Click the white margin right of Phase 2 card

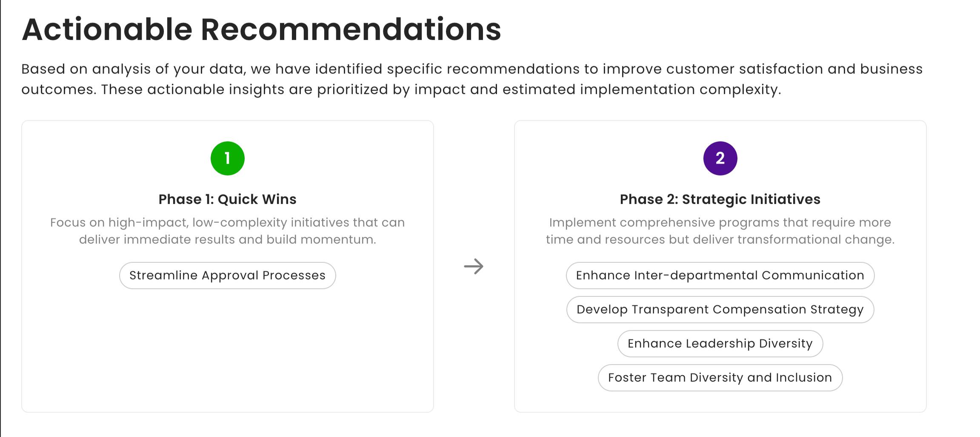[953, 267]
